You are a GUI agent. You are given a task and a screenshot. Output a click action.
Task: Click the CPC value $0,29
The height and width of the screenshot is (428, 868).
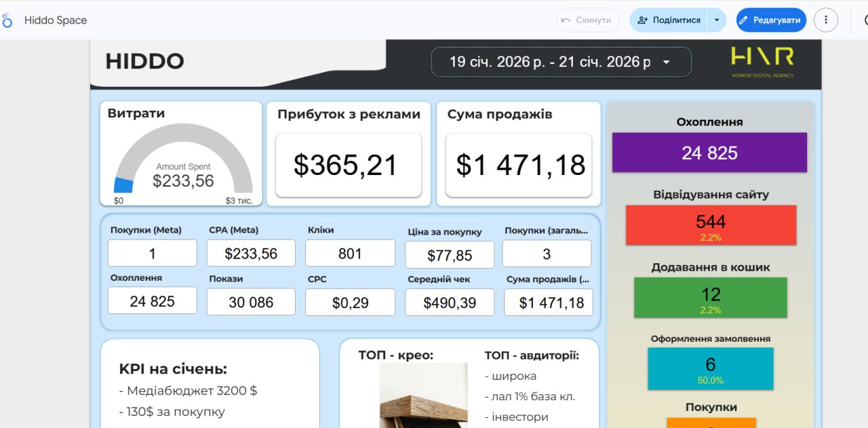tap(350, 303)
